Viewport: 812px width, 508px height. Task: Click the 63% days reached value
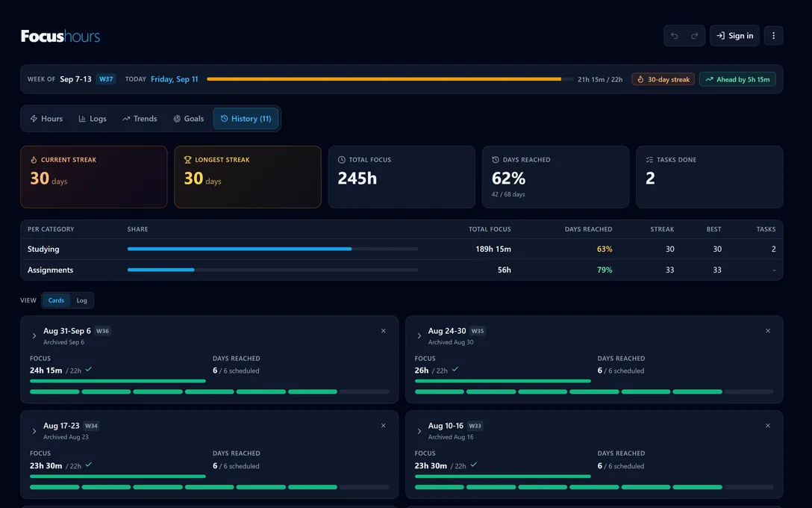coord(605,250)
